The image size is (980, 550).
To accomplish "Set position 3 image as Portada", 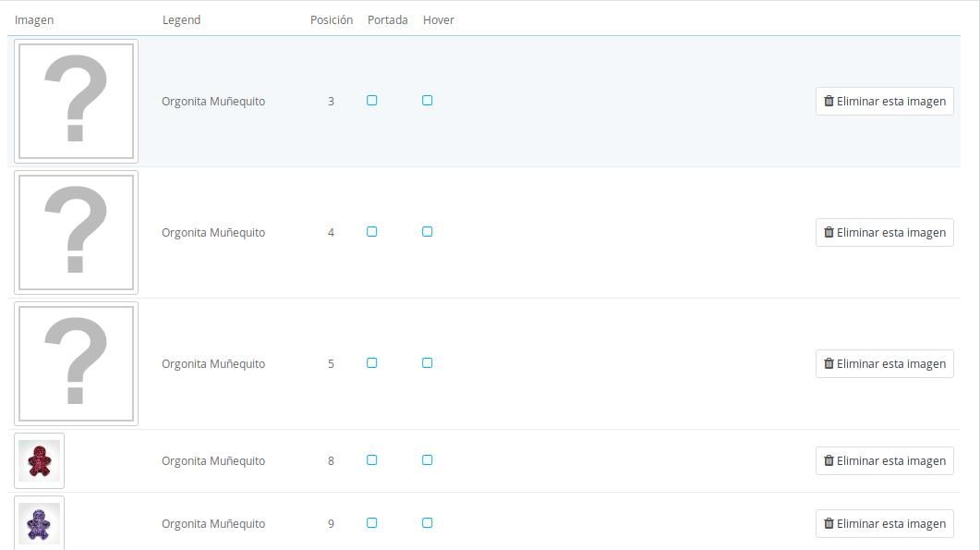I will click(372, 101).
